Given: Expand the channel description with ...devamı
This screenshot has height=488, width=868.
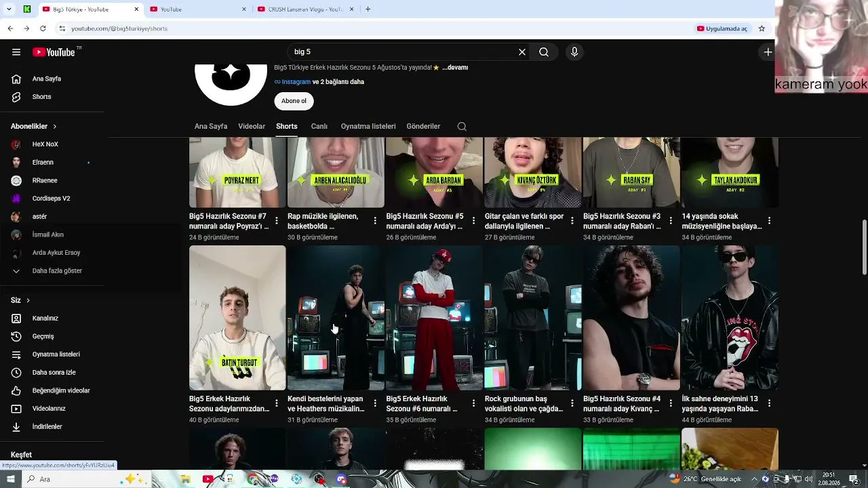Looking at the screenshot, I should (x=455, y=68).
